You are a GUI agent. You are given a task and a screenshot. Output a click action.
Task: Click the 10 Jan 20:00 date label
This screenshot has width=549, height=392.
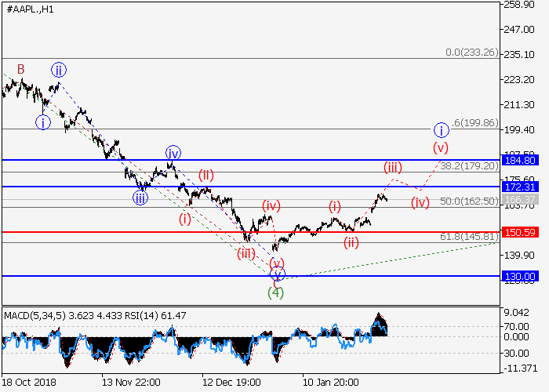coord(330,382)
